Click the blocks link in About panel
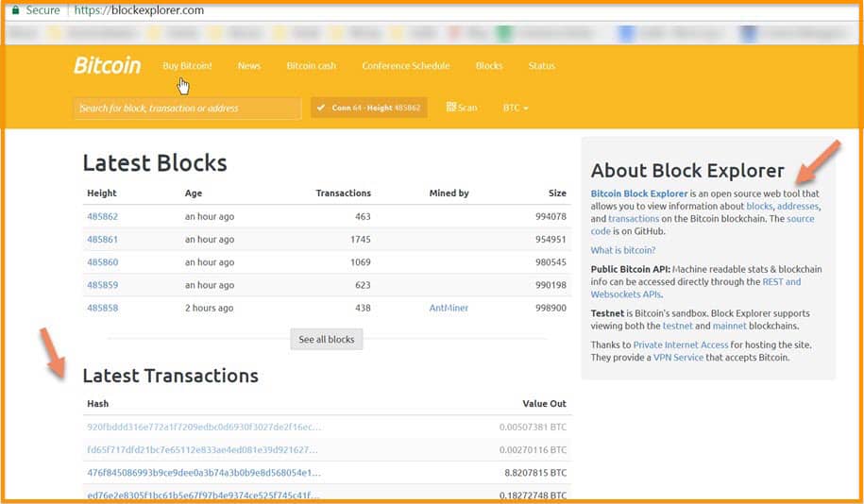This screenshot has width=864, height=504. (x=759, y=206)
